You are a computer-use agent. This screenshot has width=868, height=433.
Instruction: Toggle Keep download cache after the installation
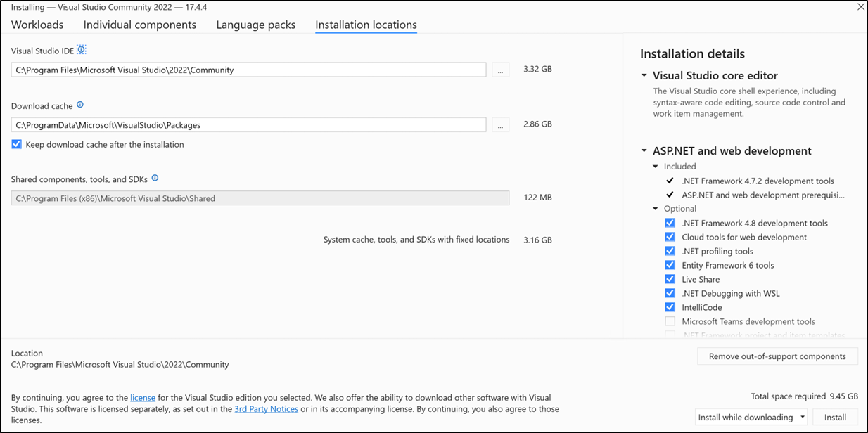[17, 145]
